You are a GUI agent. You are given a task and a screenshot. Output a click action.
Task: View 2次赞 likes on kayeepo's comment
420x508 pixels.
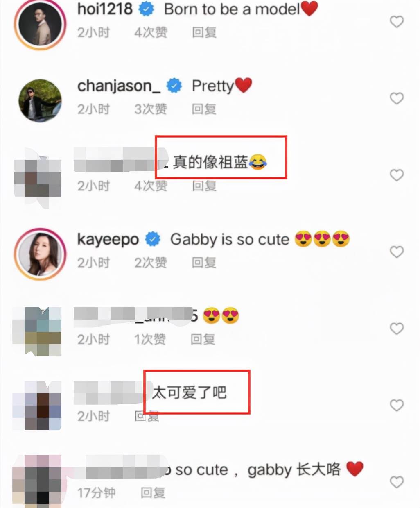[151, 263]
